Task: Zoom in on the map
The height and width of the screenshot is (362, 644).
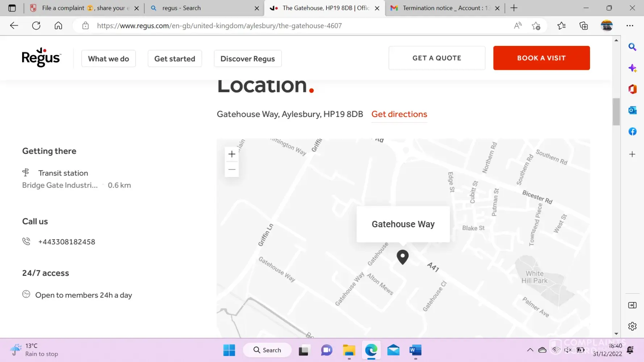Action: point(232,154)
